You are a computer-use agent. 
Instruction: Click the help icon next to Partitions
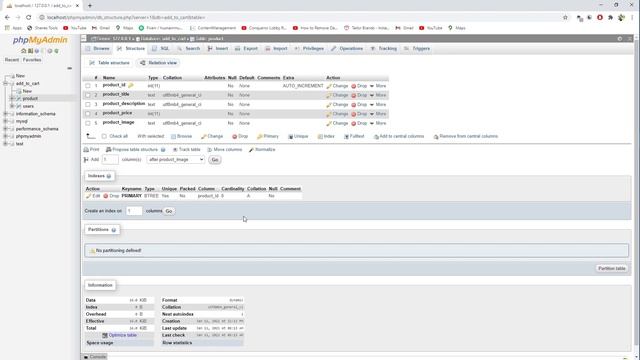point(113,230)
